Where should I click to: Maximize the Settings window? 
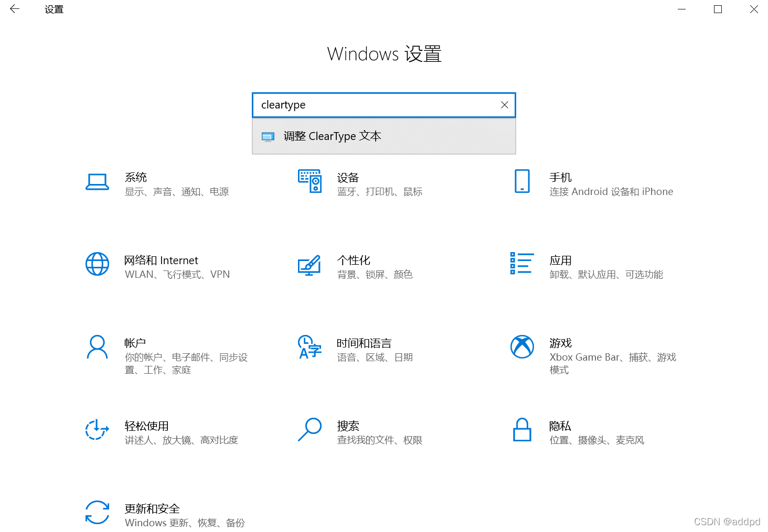[x=718, y=9]
